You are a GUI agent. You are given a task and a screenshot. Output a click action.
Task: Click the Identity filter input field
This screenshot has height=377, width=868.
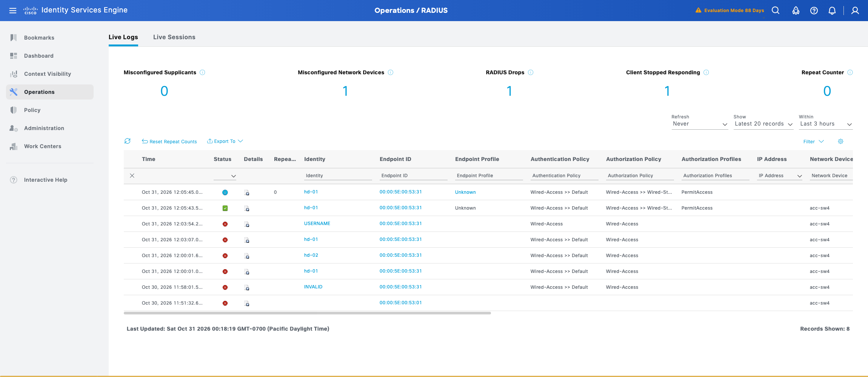coord(338,176)
